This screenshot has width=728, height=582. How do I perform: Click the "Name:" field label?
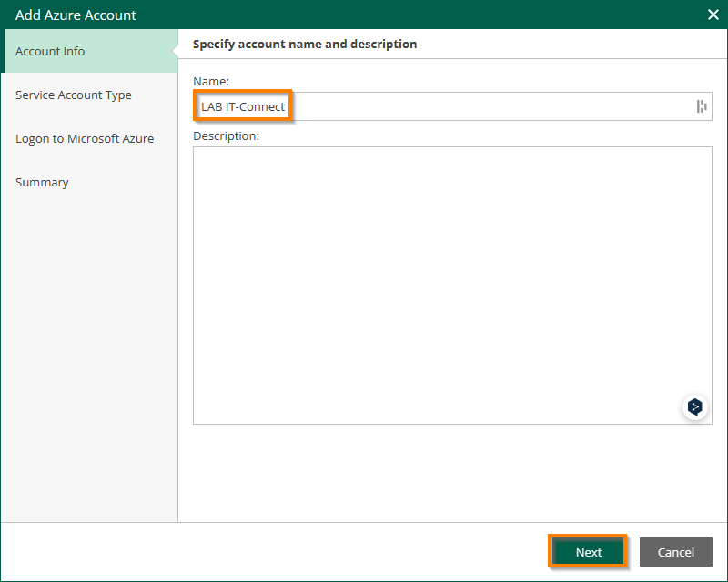[x=211, y=82]
